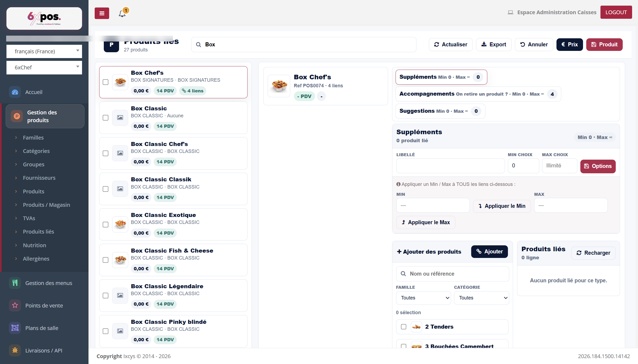Click the 2 Tenders product image
The height and width of the screenshot is (364, 638).
coord(416,327)
